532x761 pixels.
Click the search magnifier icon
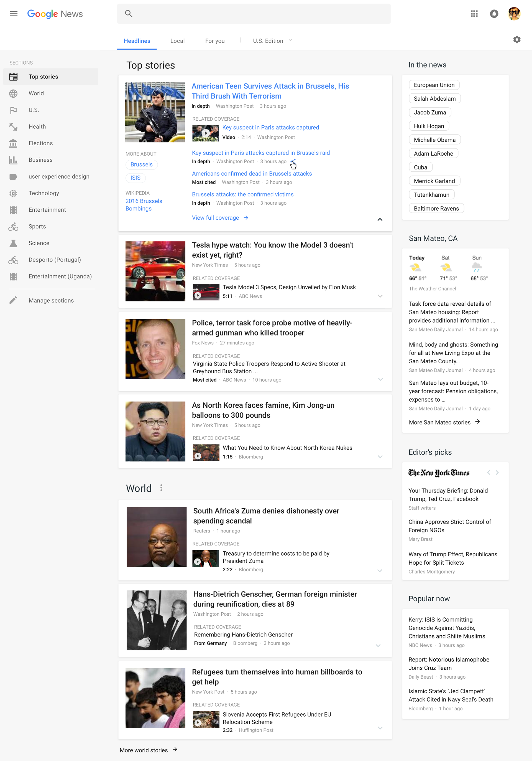(x=129, y=14)
